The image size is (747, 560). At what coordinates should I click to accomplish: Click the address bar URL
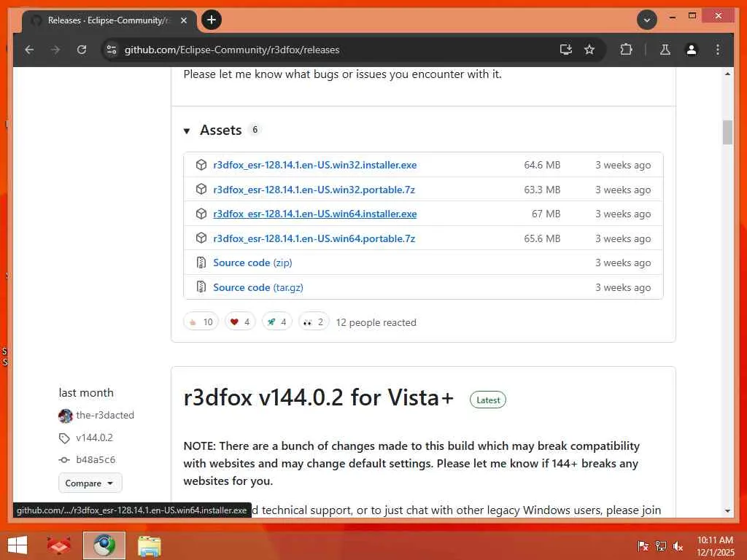[x=232, y=50]
